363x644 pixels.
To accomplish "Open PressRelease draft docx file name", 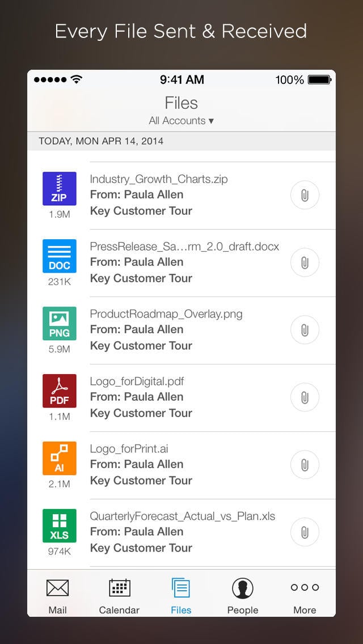I will coord(184,247).
